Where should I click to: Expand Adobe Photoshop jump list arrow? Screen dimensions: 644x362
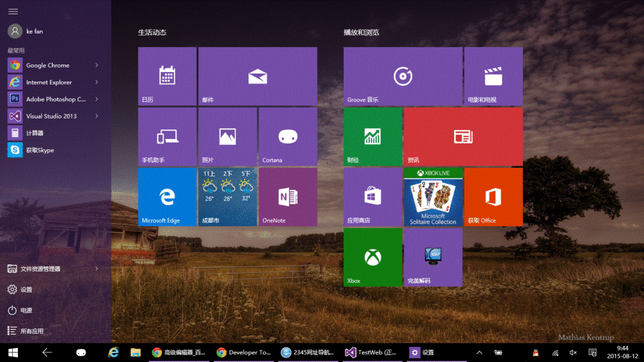click(x=97, y=99)
